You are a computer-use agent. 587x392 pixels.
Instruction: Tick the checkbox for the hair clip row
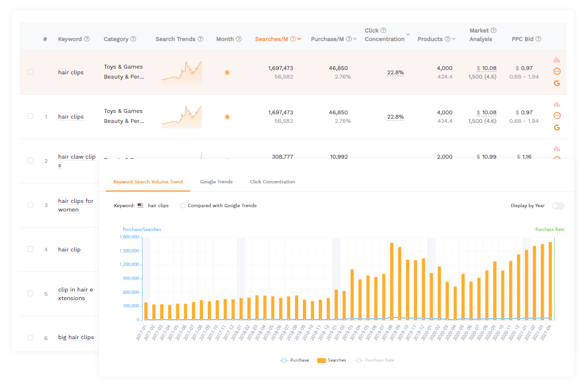(30, 249)
